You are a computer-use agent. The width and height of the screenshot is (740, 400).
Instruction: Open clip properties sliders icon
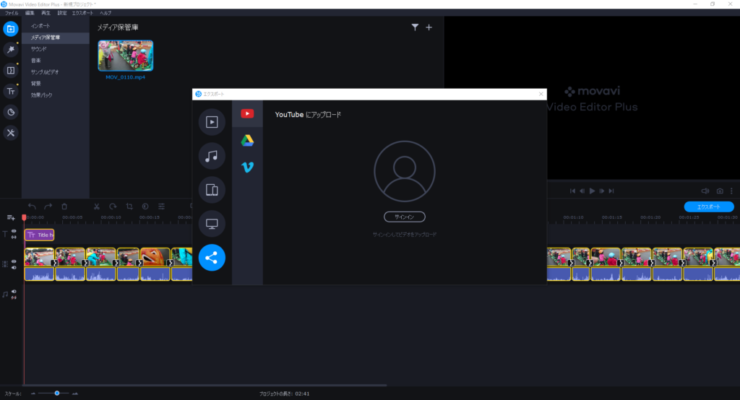161,206
